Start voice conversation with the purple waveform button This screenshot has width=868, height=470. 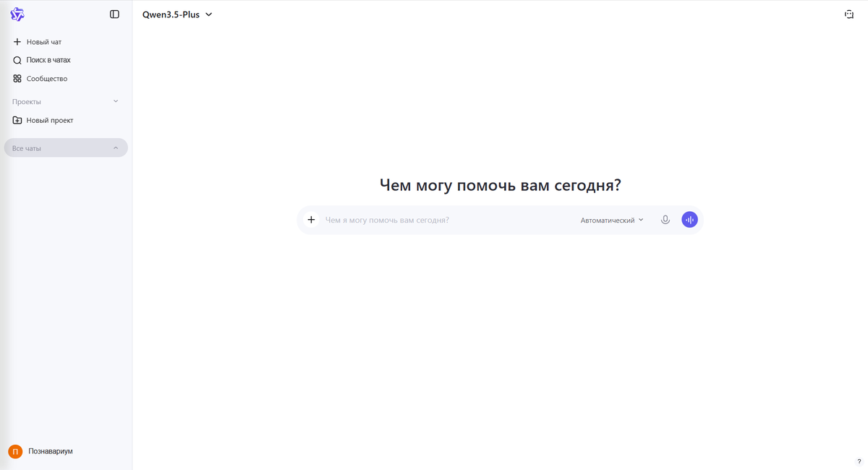(689, 219)
